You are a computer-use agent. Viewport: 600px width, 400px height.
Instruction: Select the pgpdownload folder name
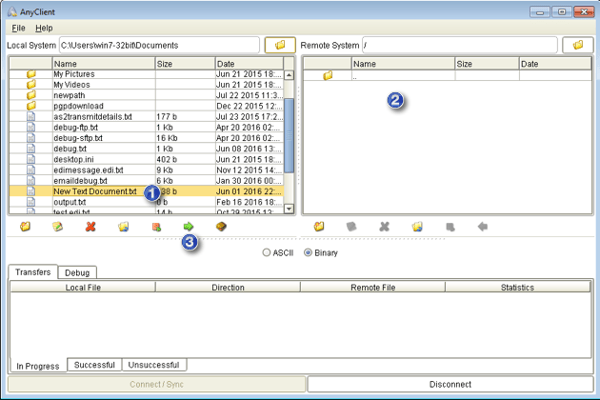click(x=78, y=106)
